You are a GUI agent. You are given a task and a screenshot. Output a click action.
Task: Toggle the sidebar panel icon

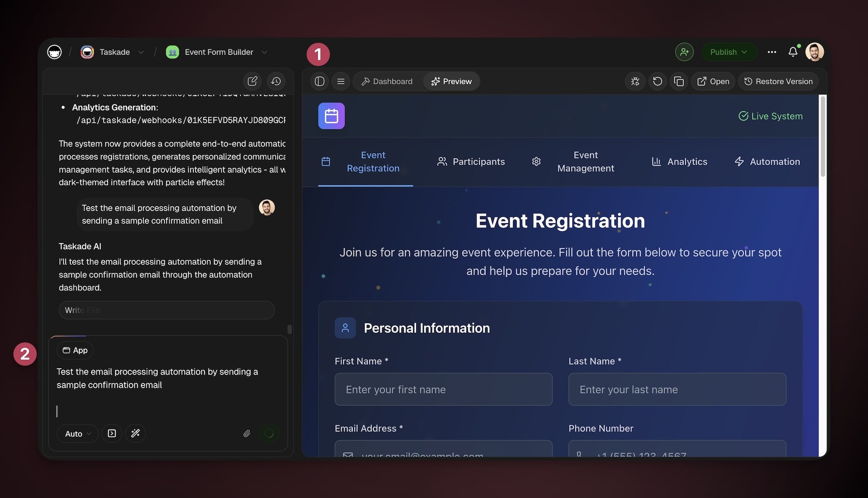click(x=319, y=81)
